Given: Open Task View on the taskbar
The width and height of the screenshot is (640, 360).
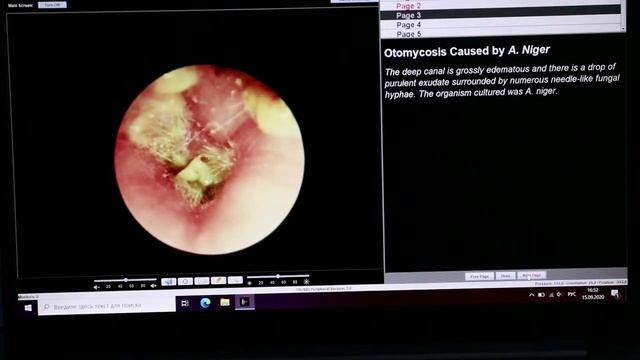Looking at the screenshot, I should coord(185,303).
